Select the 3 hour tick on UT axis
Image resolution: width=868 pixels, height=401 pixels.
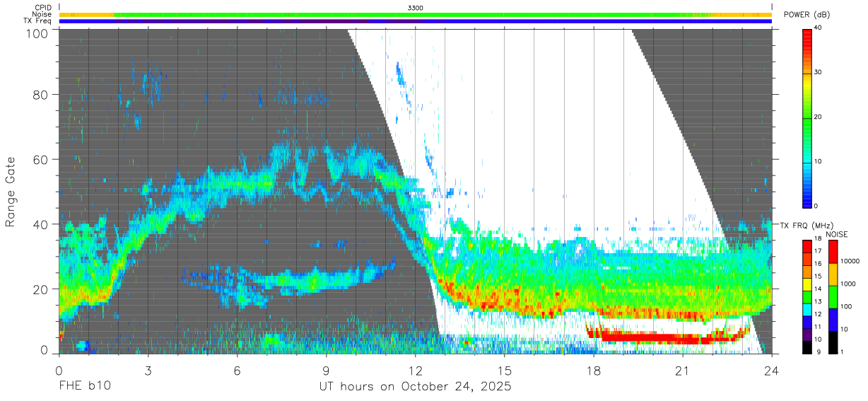148,370
